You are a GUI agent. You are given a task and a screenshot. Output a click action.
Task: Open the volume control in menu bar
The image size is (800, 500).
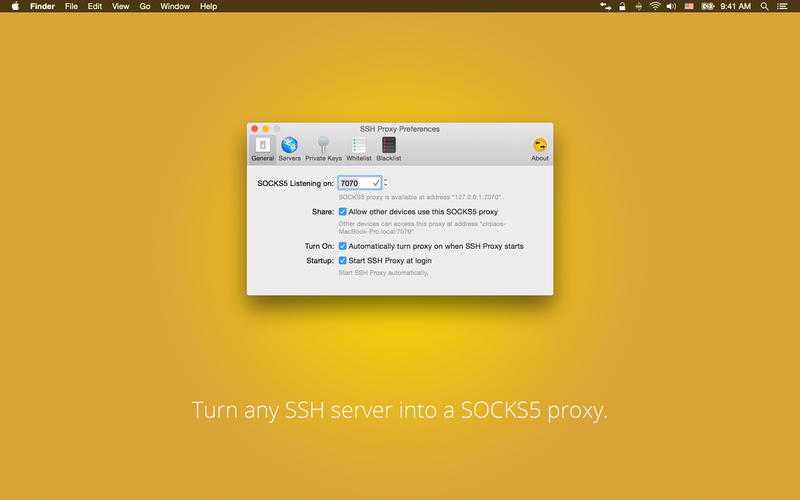(x=671, y=6)
